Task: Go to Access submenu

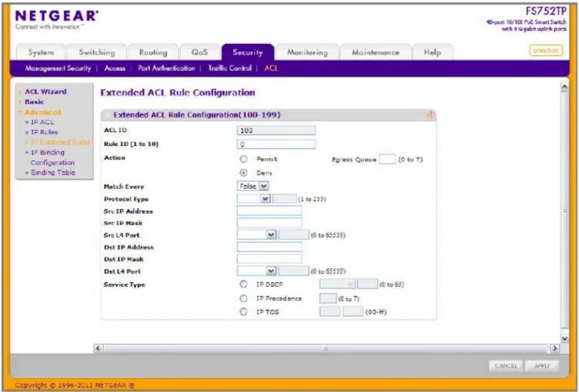Action: coord(115,68)
